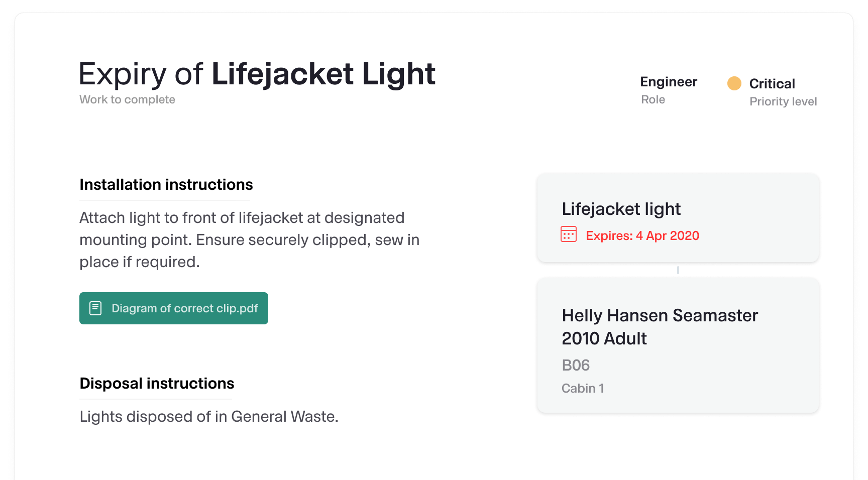Click the Installation instructions heading

click(166, 185)
